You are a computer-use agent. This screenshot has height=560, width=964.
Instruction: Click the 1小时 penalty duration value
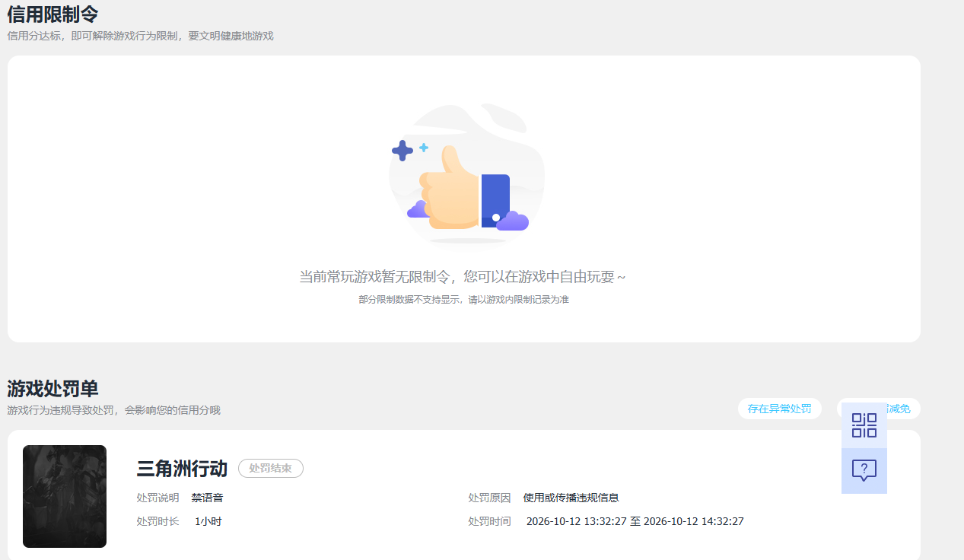208,521
